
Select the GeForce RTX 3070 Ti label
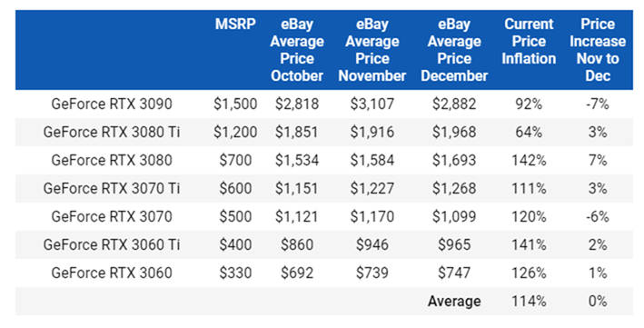coord(112,188)
